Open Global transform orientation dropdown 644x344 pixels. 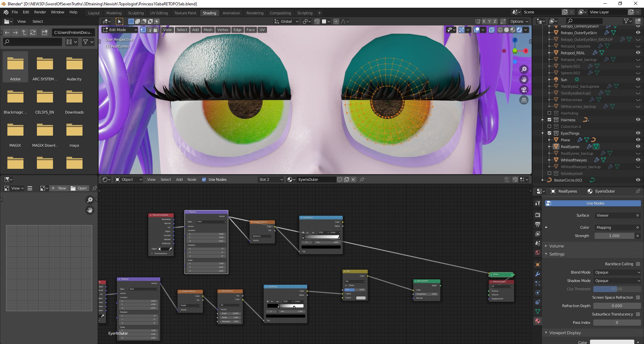tap(286, 21)
